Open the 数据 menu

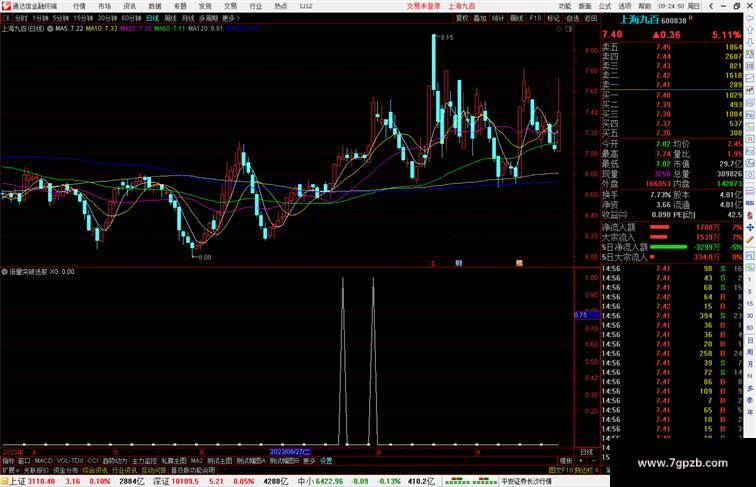click(155, 6)
